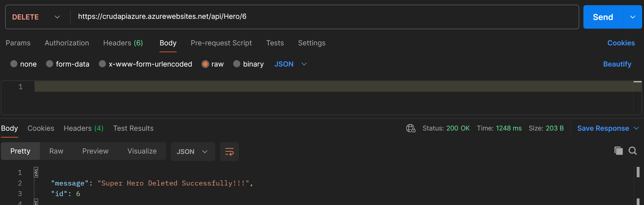The height and width of the screenshot is (205, 644).
Task: Open search in the response body
Action: coord(633,151)
